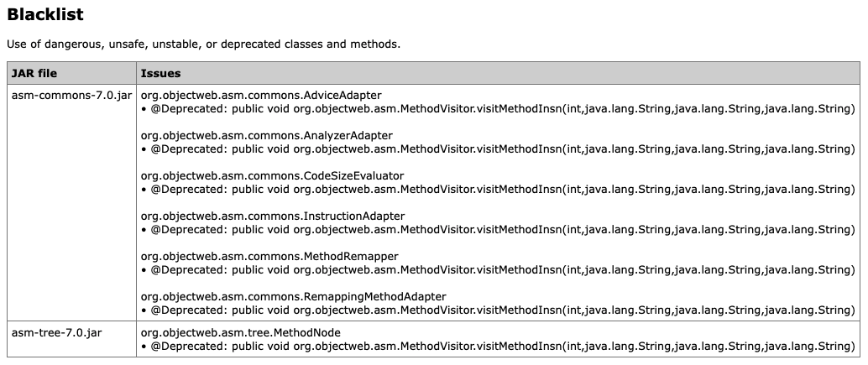
Task: Click the Issues column header
Action: [x=160, y=73]
